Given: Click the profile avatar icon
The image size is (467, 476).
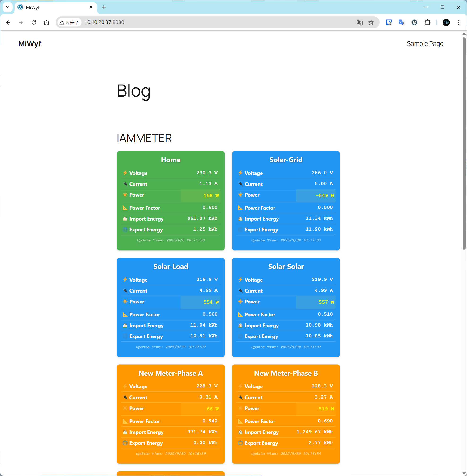Looking at the screenshot, I should [x=446, y=22].
